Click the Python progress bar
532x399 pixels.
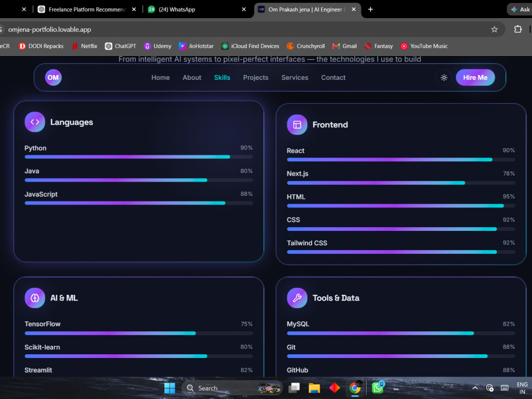click(x=139, y=157)
